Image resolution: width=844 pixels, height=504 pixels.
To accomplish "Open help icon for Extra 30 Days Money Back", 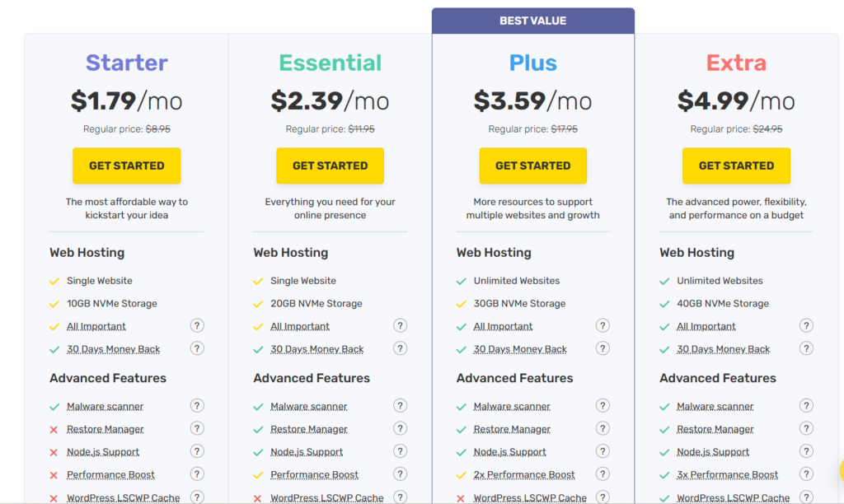I will click(806, 348).
